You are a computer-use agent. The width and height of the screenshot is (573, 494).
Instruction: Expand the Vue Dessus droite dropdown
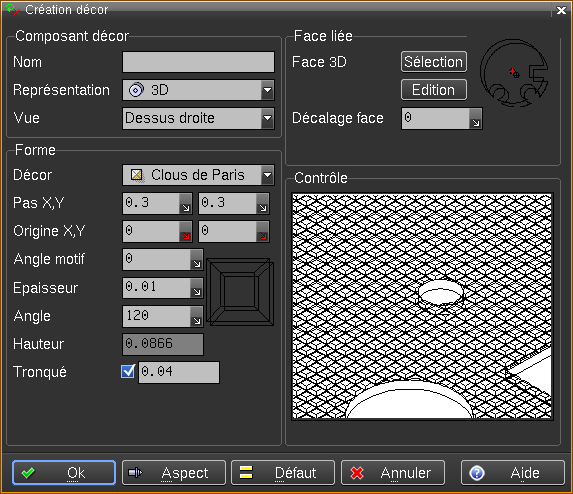(x=198, y=118)
